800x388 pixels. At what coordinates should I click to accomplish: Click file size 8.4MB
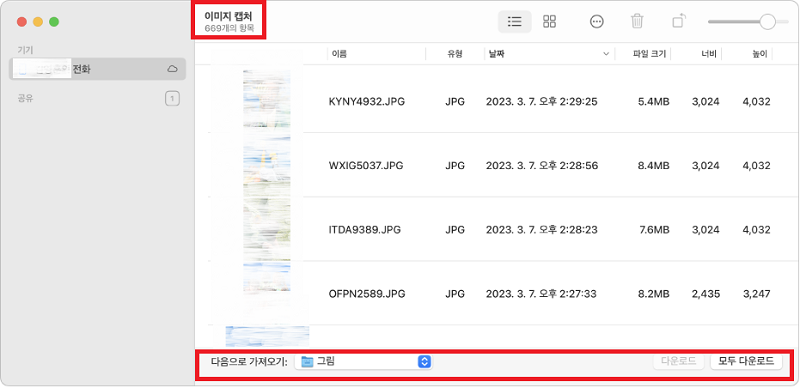point(654,166)
